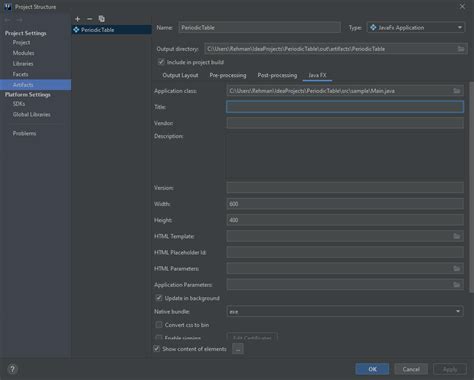
Task: Copy the artifact using the duplicate icon
Action: pos(102,19)
